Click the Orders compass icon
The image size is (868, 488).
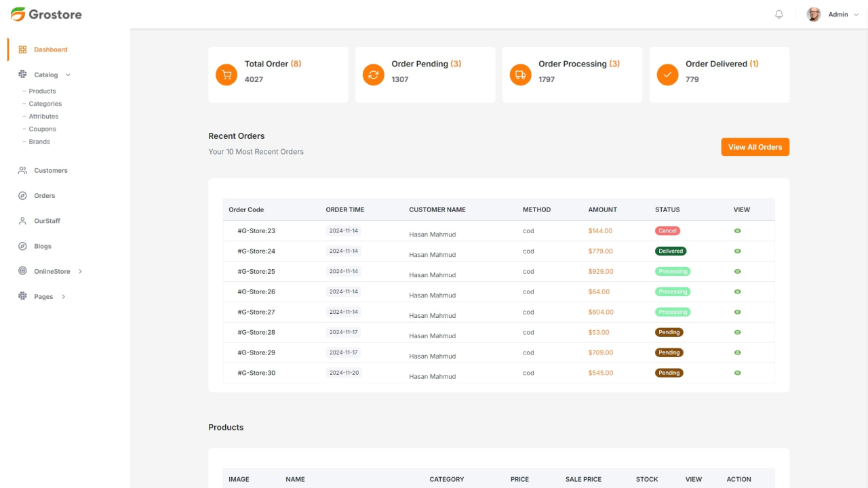tap(22, 196)
